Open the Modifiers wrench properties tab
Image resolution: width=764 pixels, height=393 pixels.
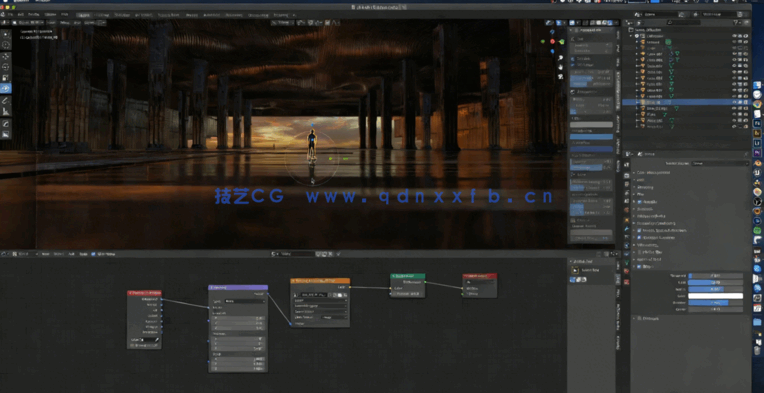[626, 227]
